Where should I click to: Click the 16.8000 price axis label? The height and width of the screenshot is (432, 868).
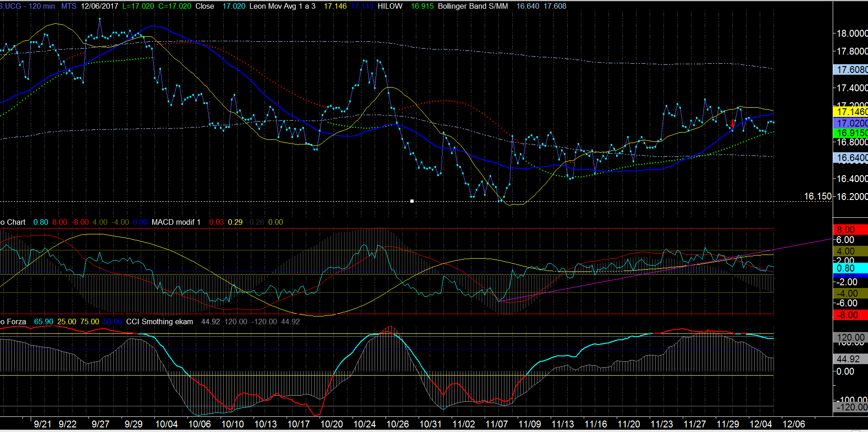click(x=852, y=142)
